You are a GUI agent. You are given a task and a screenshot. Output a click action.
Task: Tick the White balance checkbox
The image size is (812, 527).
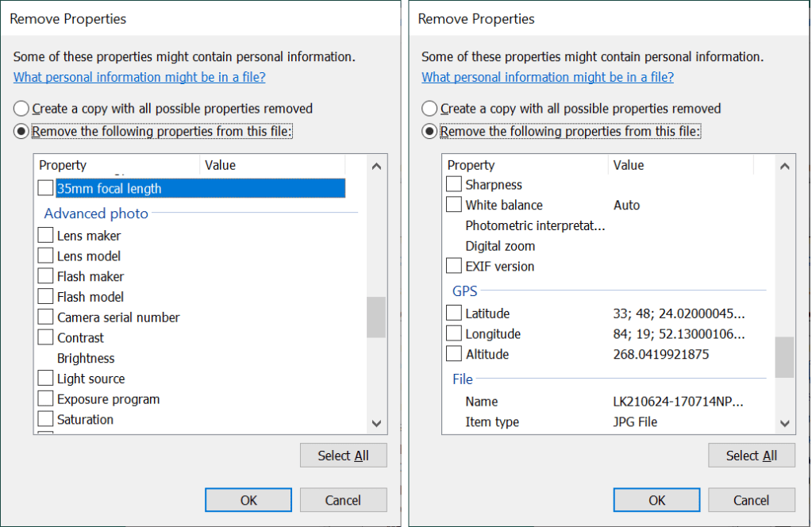[454, 205]
